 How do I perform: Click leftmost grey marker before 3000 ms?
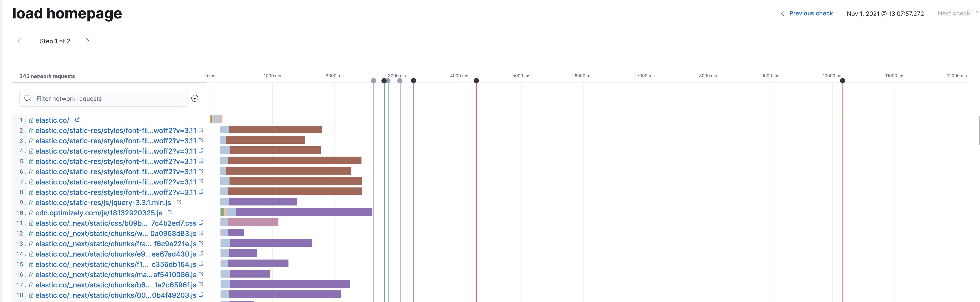[x=374, y=81]
